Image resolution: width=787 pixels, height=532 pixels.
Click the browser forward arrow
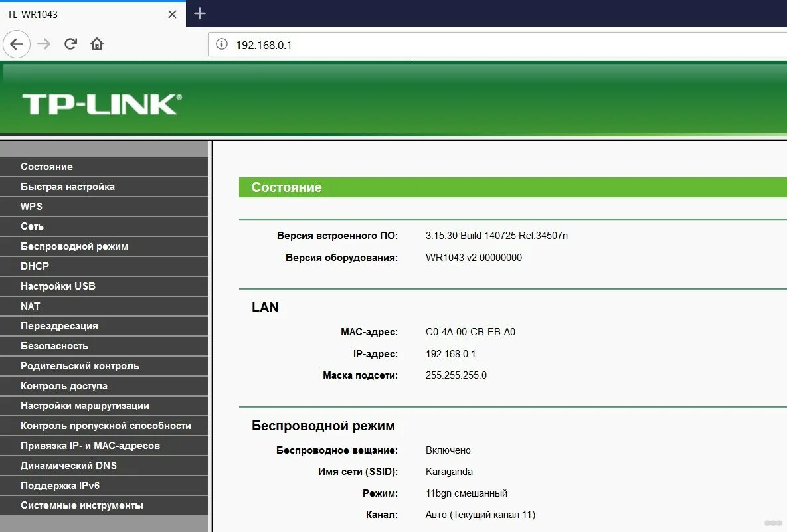pyautogui.click(x=44, y=44)
